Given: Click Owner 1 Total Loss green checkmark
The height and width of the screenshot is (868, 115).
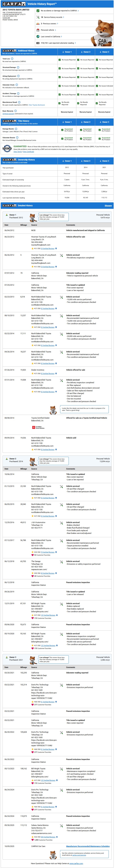Looking at the screenshot, I should [60, 60].
